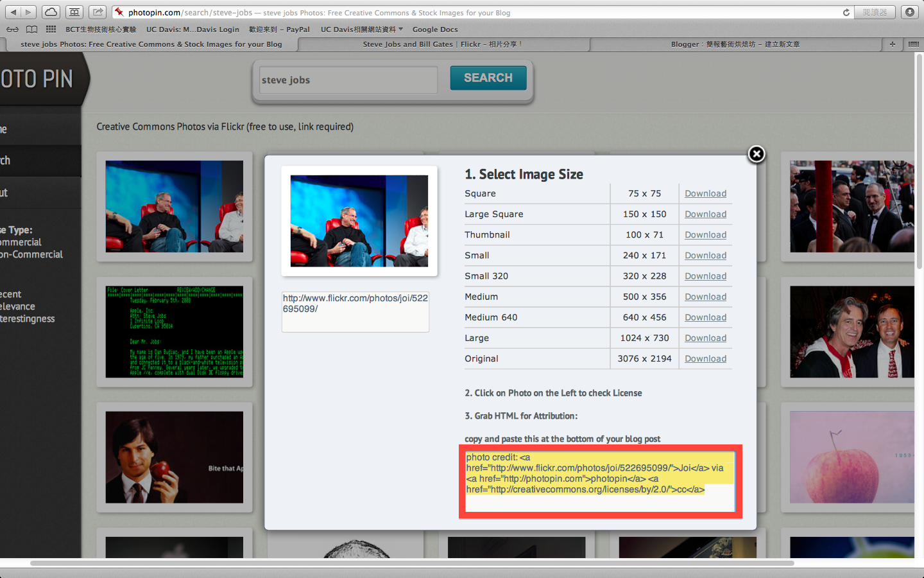The image size is (924, 578).
Task: Sort results by Relevance
Action: [17, 306]
